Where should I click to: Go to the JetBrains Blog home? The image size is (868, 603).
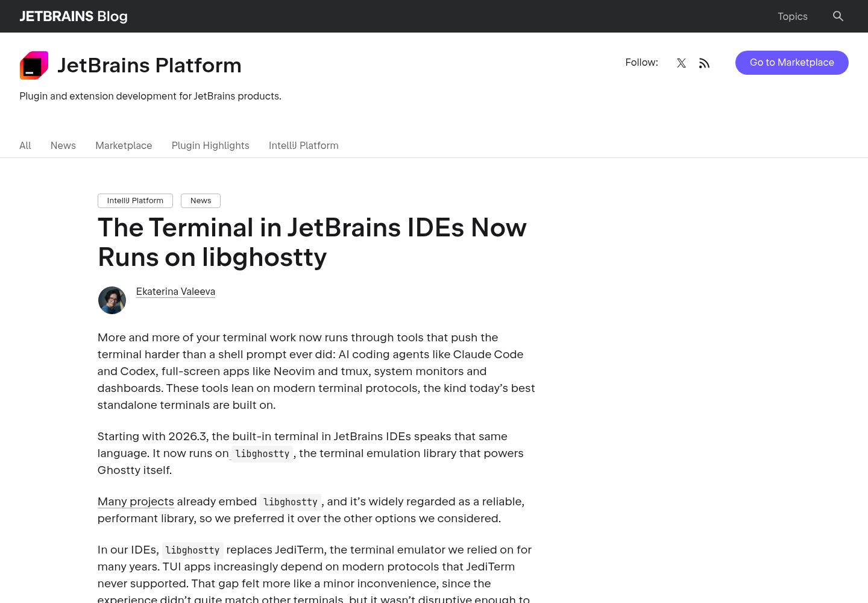click(74, 16)
